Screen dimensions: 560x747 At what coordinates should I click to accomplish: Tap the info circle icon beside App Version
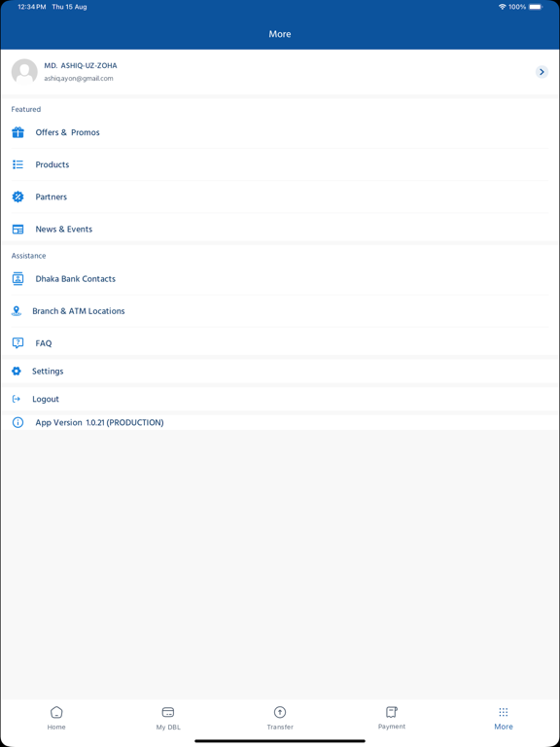17,422
